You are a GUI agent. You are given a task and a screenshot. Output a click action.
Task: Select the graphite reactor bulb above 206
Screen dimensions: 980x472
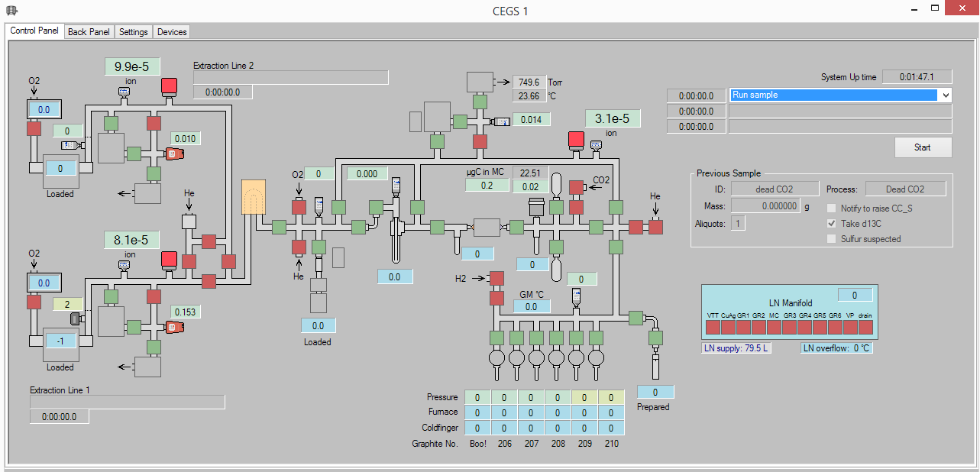[516, 357]
